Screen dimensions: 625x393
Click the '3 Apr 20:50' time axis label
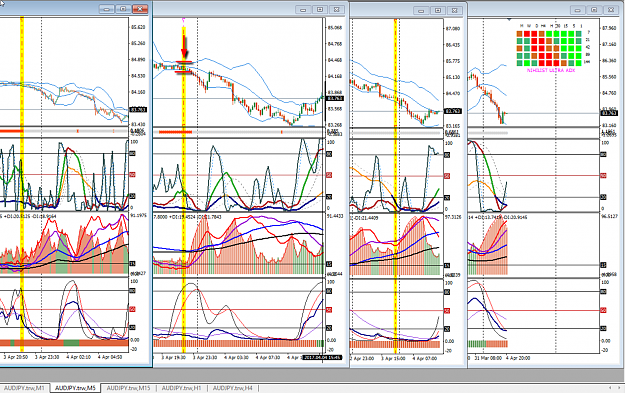coord(16,357)
